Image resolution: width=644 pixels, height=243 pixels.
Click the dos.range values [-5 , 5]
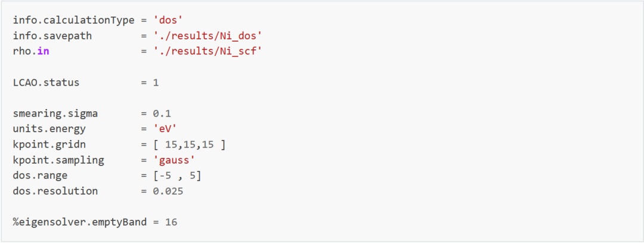click(177, 176)
